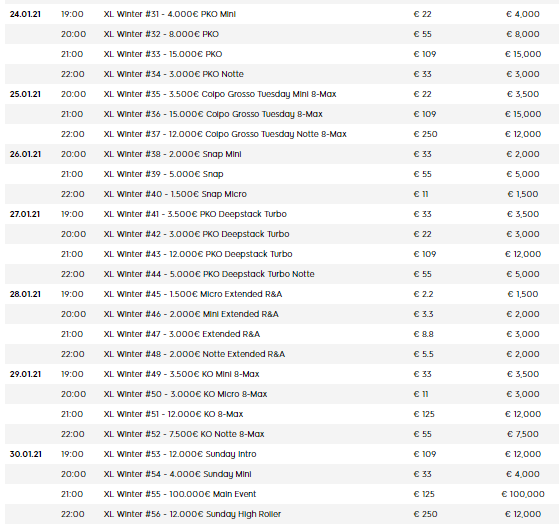
Task: Open XL Winter #52 KO Notte 8-Max
Action: tap(184, 434)
